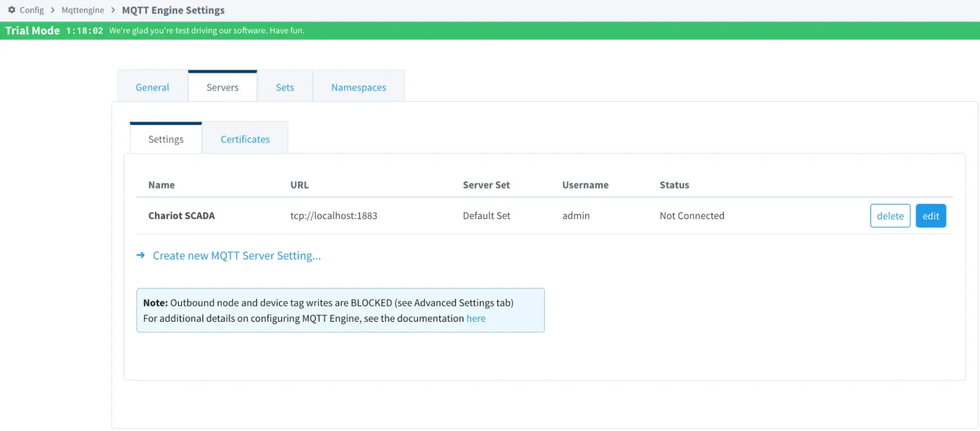980x431 pixels.
Task: Open the General tab
Action: 152,87
